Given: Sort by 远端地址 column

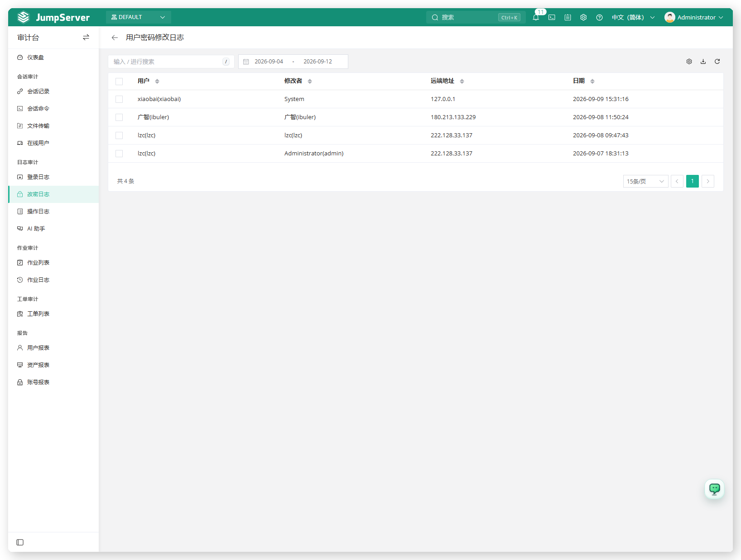Looking at the screenshot, I should point(462,81).
